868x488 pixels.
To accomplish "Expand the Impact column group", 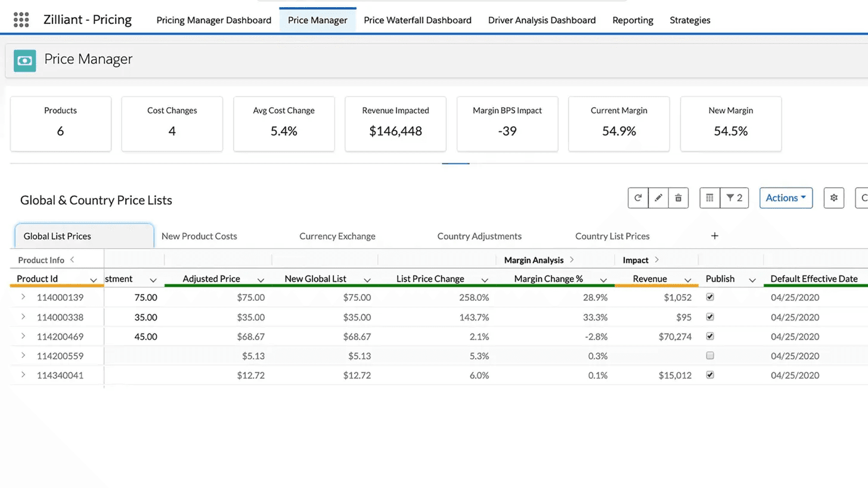I will pos(657,260).
